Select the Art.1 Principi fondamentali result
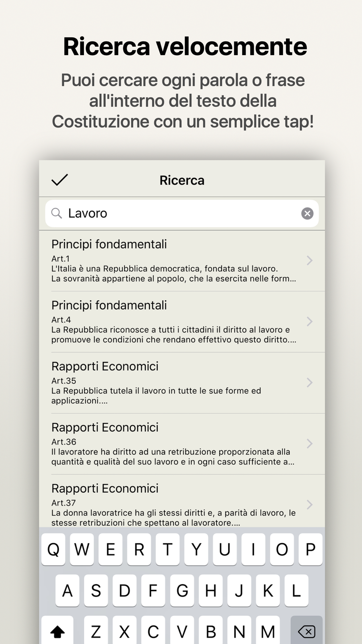The height and width of the screenshot is (644, 362). [x=182, y=261]
